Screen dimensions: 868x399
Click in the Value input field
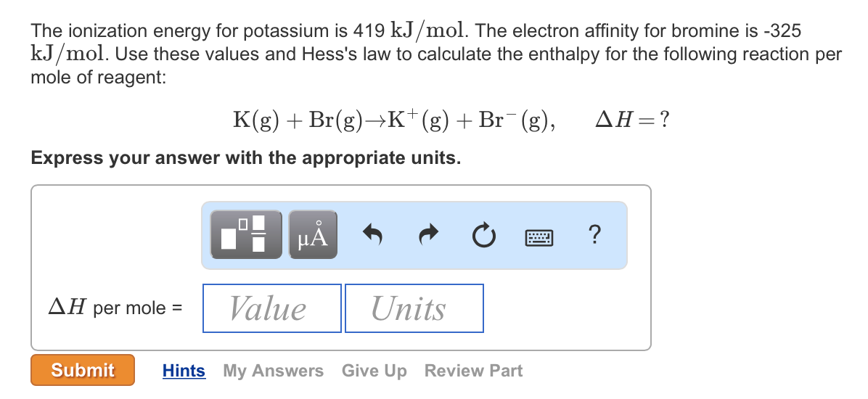[x=272, y=308]
